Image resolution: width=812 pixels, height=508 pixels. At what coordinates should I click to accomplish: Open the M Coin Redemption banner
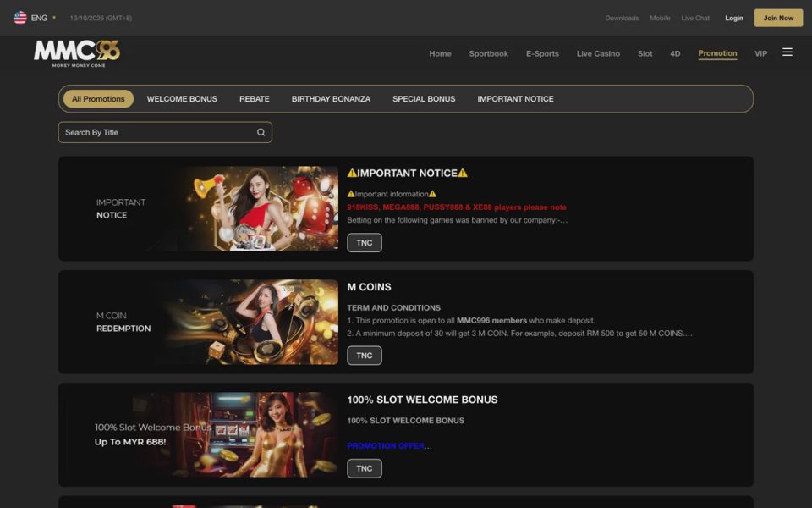(x=202, y=322)
